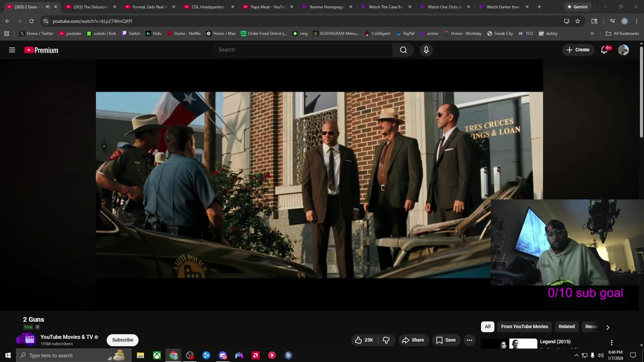
Task: Show more filter chips with right chevron
Action: [x=607, y=327]
